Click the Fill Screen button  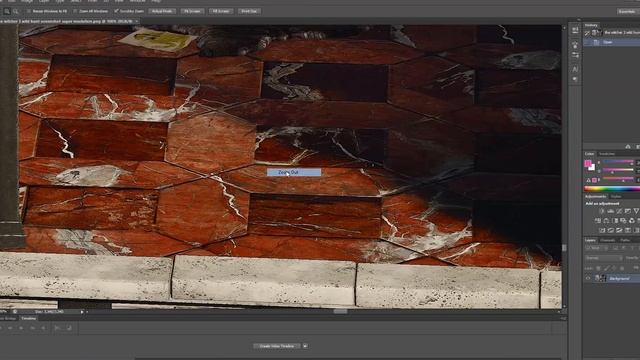[x=221, y=11]
